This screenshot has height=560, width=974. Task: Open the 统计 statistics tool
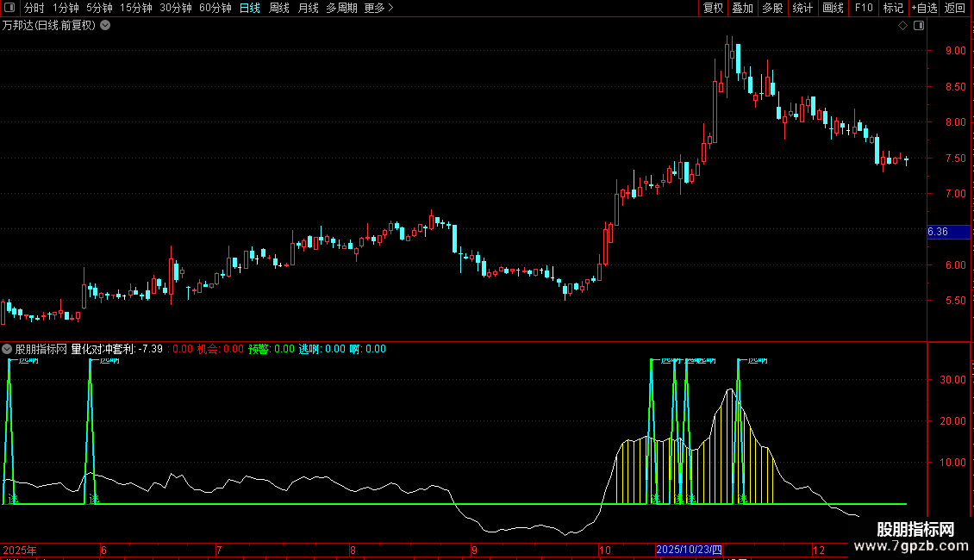[x=802, y=8]
